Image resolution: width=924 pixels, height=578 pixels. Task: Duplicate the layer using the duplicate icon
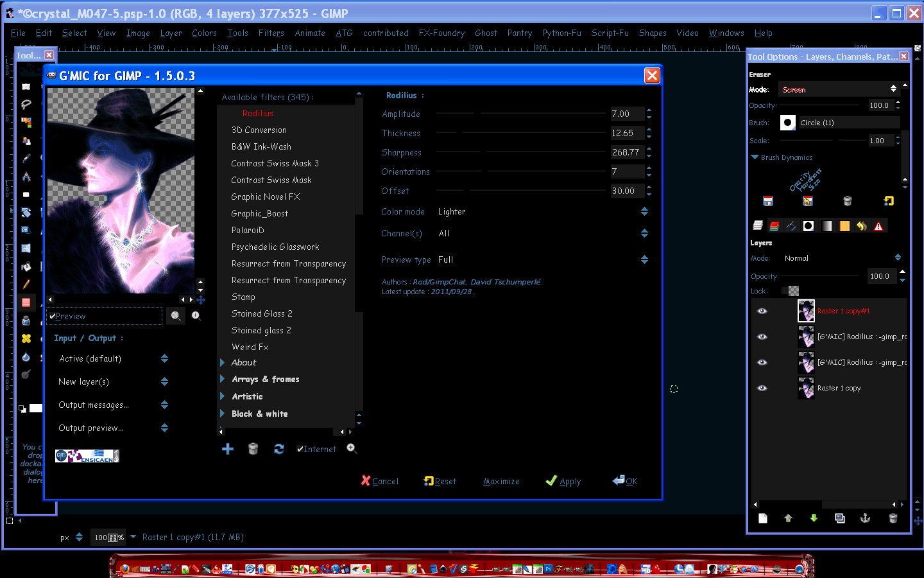[840, 518]
